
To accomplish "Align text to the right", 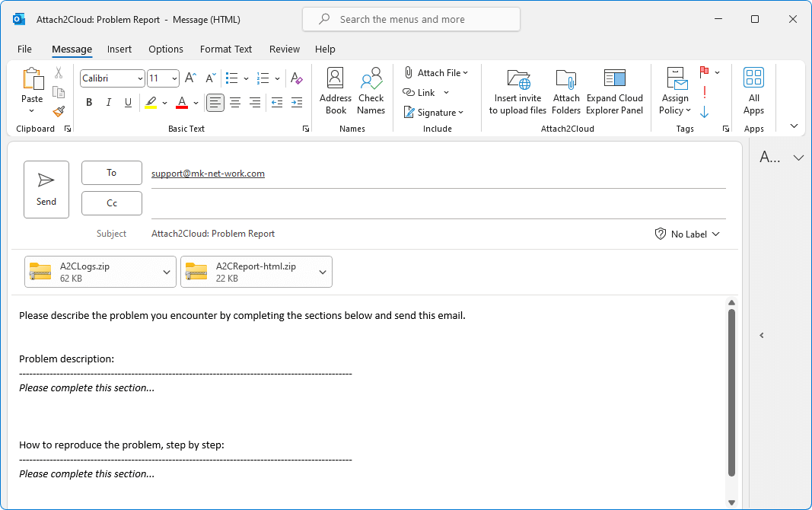I will pos(255,103).
